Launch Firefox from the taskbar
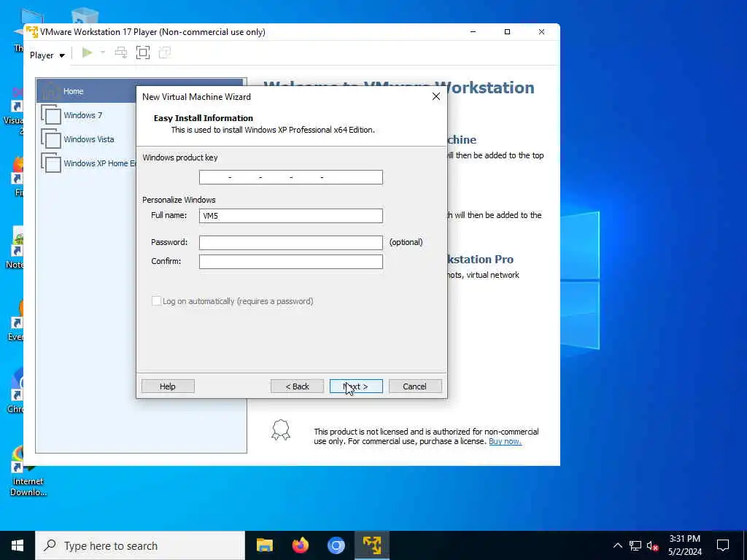This screenshot has height=560, width=747. click(300, 545)
